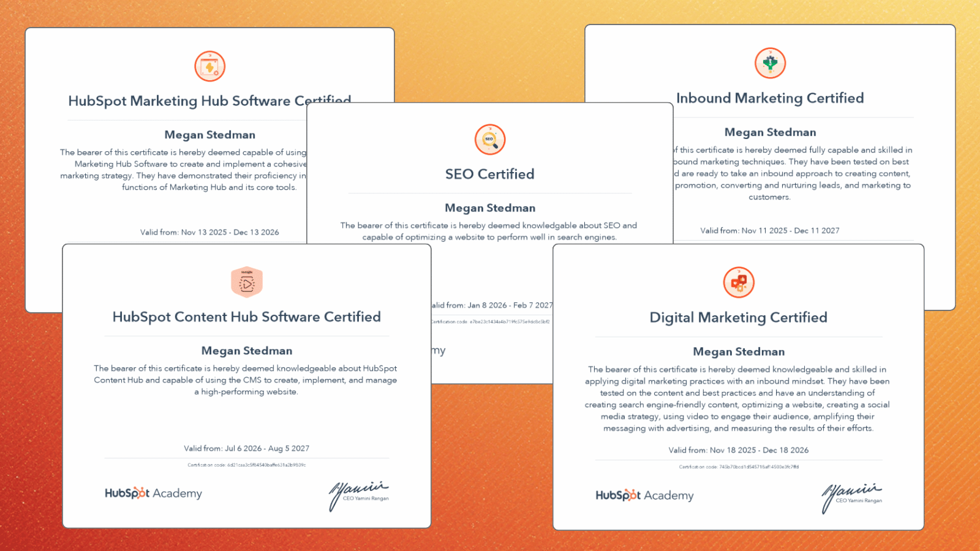
Task: Click Megan Stedman name on Marketing Hub certificate
Action: click(210, 135)
